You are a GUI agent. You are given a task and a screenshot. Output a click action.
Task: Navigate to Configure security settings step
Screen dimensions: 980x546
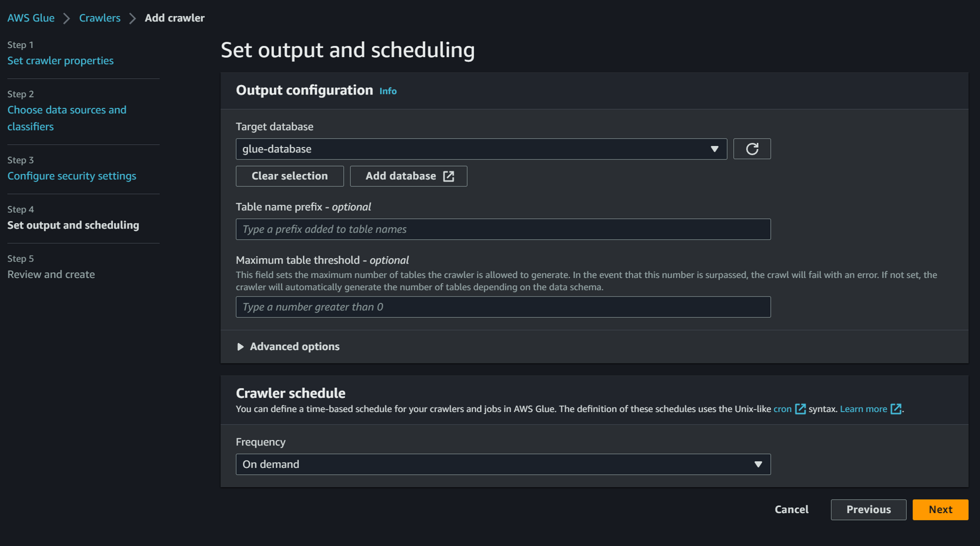tap(71, 176)
